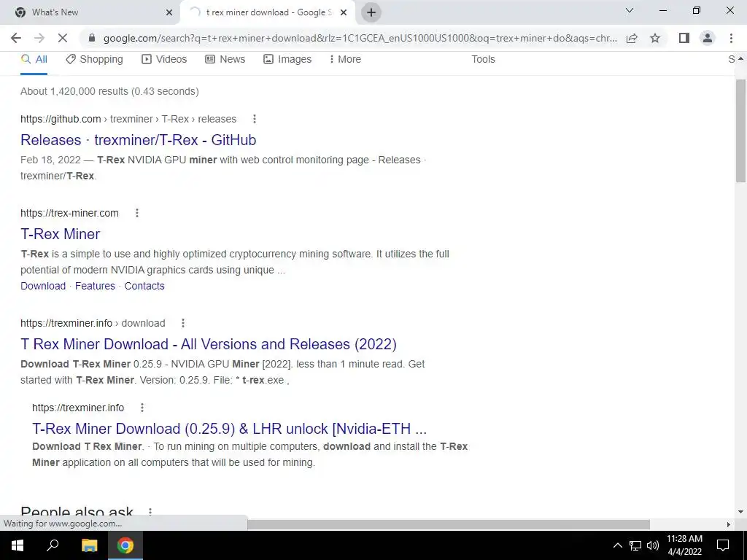
Task: Click the https://trex-miner.com URL text
Action: click(69, 213)
